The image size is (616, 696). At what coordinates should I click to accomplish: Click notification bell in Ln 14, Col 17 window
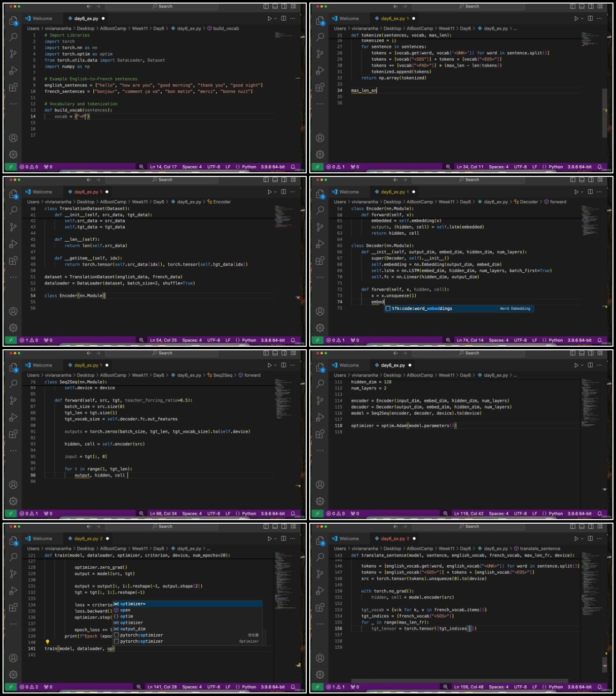293,167
